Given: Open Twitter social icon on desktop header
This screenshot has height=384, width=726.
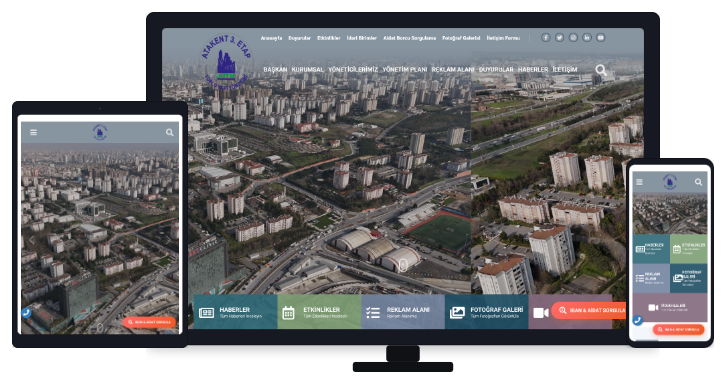Looking at the screenshot, I should click(559, 38).
